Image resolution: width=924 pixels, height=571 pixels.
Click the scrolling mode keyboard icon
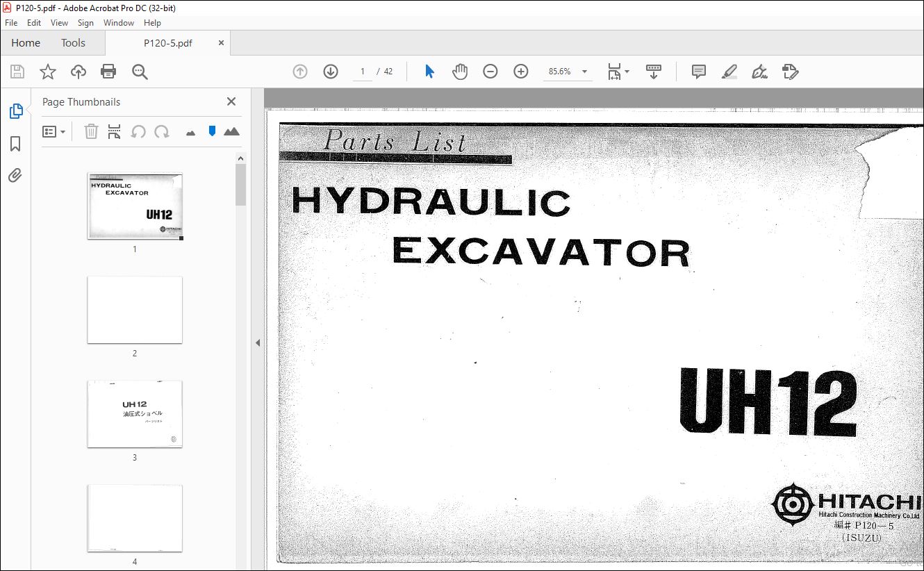654,72
